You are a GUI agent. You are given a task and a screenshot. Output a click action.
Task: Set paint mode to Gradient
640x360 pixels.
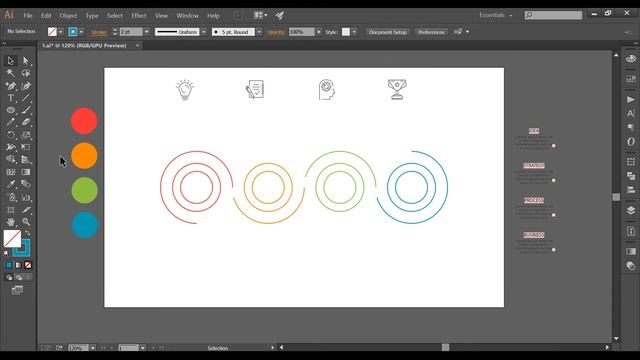tap(18, 265)
